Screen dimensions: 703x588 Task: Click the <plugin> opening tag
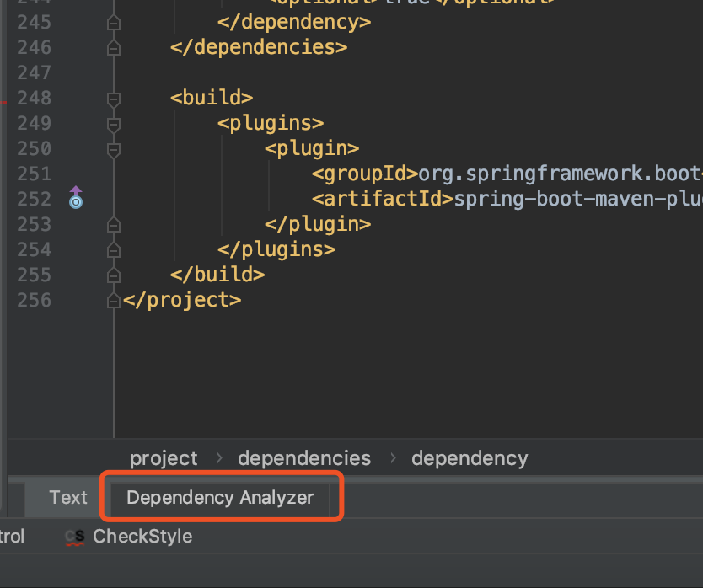(312, 149)
